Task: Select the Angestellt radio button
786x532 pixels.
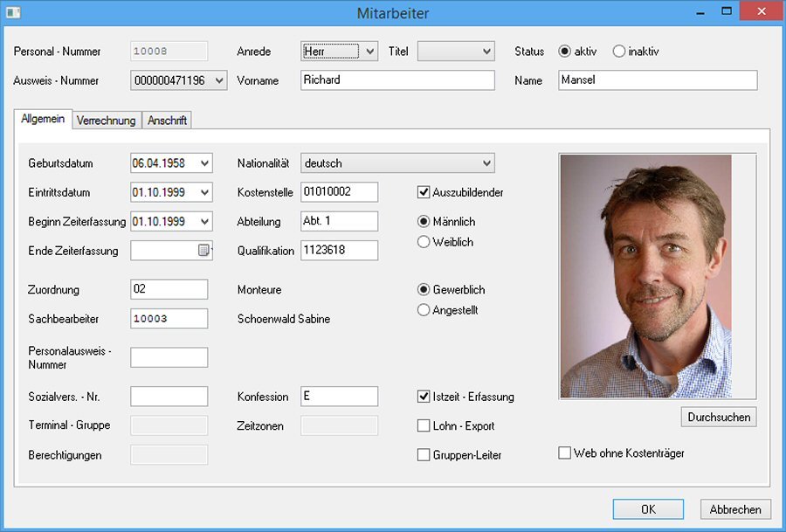Action: (424, 310)
